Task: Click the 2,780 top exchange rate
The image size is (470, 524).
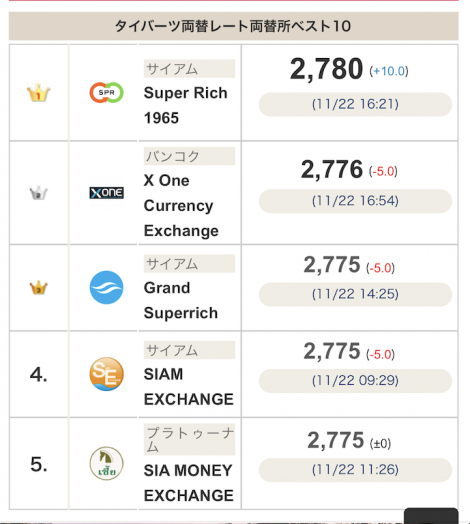Action: point(327,69)
